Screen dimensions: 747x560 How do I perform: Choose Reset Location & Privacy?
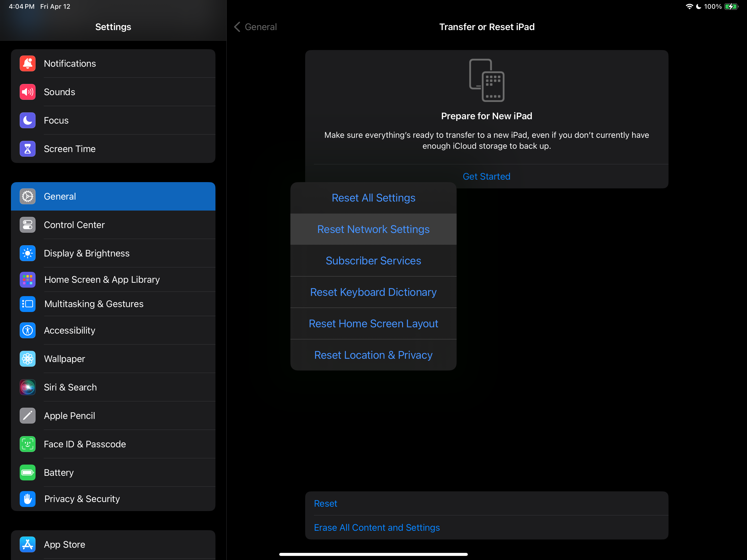tap(373, 355)
